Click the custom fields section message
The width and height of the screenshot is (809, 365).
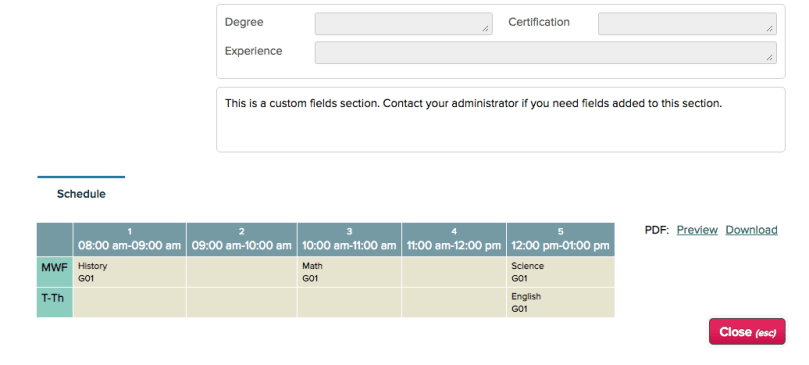pos(474,103)
